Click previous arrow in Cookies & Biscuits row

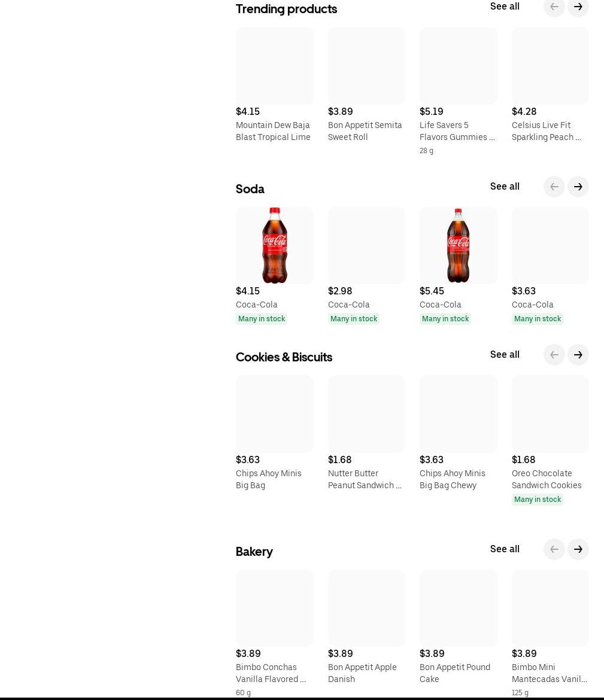pos(554,355)
